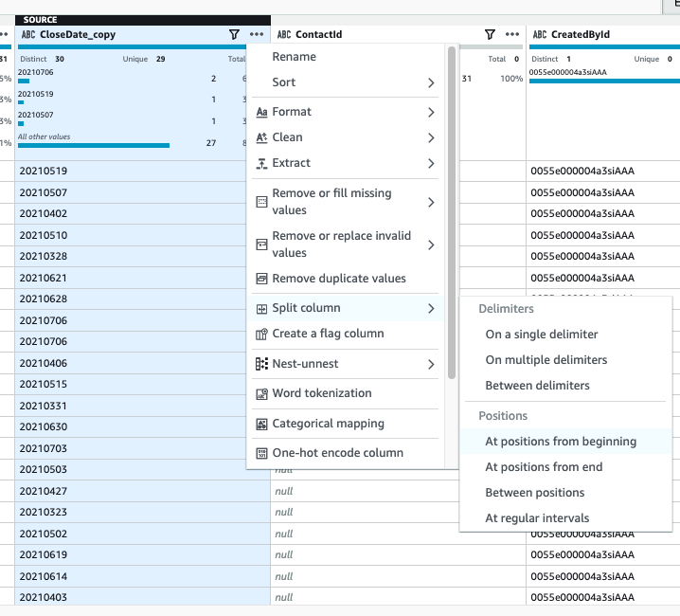The height and width of the screenshot is (616, 680).
Task: Click the Split column icon
Action: pyautogui.click(x=261, y=309)
